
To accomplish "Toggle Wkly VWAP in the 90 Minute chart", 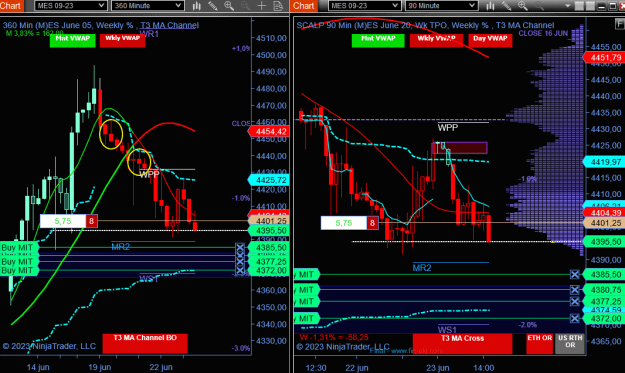I will pyautogui.click(x=436, y=40).
